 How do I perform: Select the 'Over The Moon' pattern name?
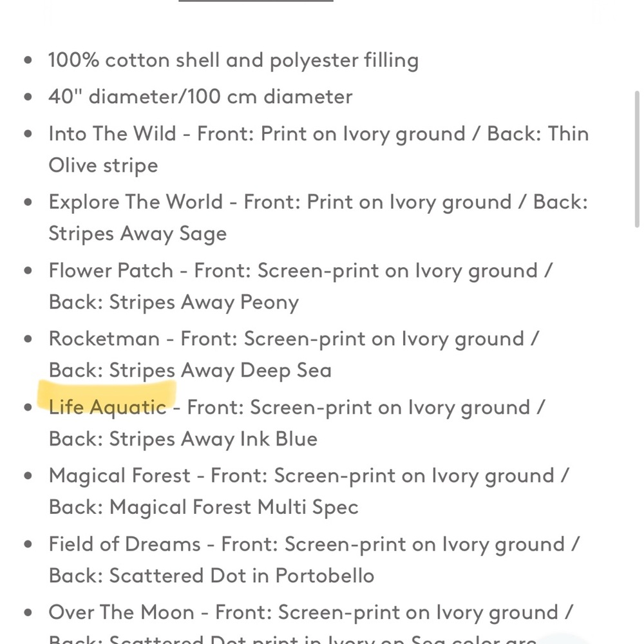click(121, 612)
